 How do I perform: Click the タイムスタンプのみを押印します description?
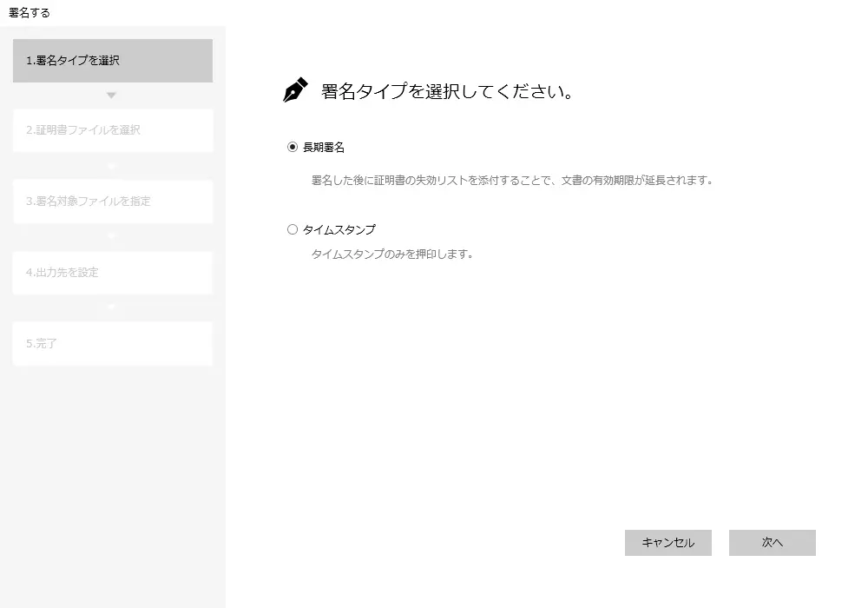tap(392, 255)
